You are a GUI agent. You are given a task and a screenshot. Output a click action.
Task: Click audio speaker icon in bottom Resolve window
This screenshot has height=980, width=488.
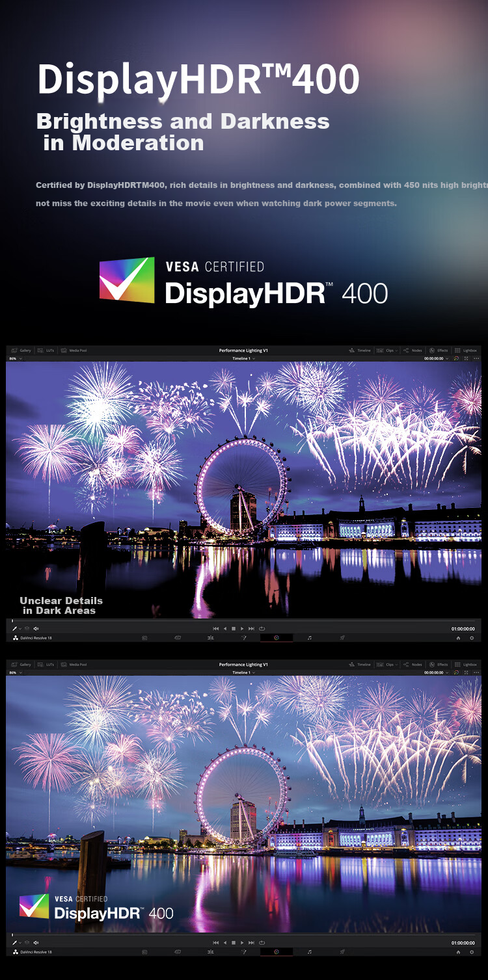pyautogui.click(x=36, y=942)
